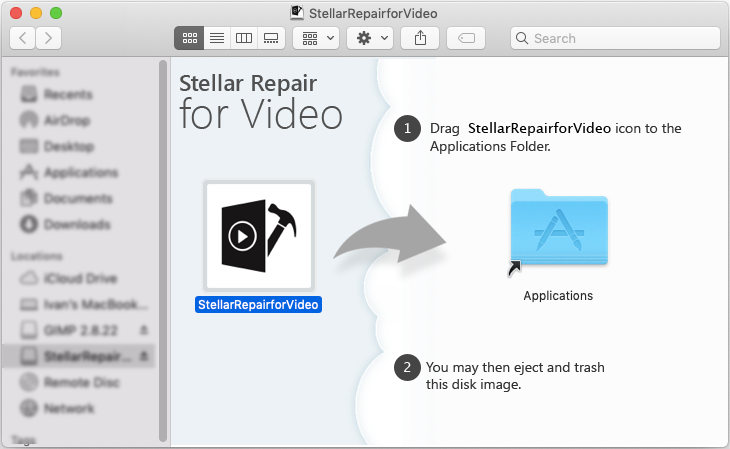
Task: Eject the StellarRepair disk image
Action: coord(144,356)
